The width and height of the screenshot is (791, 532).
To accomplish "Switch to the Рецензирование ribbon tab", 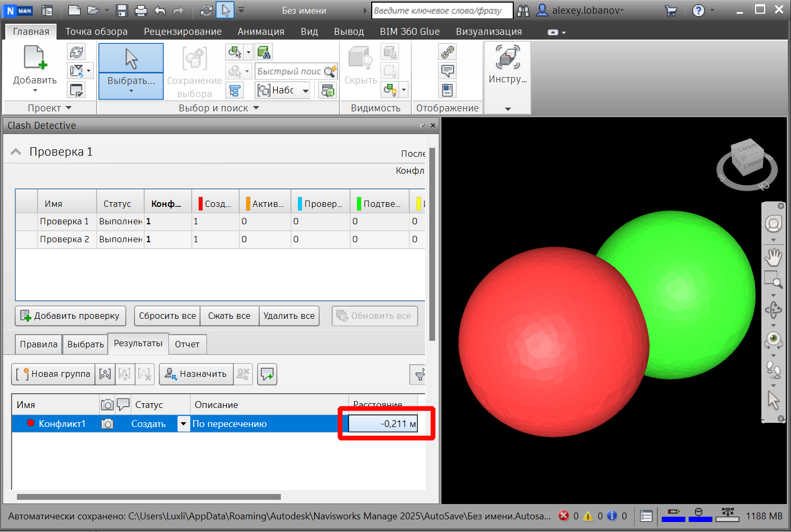I will click(x=183, y=32).
